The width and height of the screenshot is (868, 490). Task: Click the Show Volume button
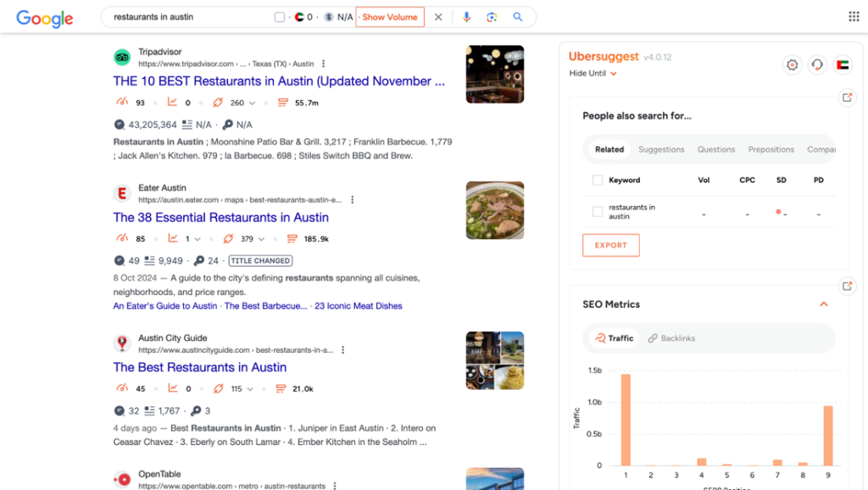point(390,17)
